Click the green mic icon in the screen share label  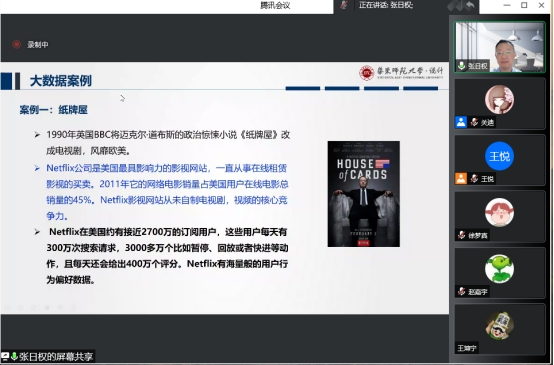14,356
